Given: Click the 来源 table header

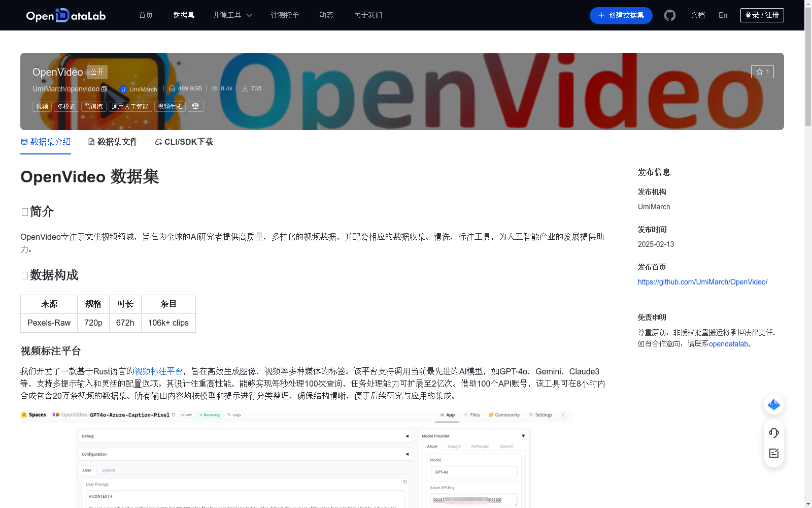Looking at the screenshot, I should click(x=49, y=304).
